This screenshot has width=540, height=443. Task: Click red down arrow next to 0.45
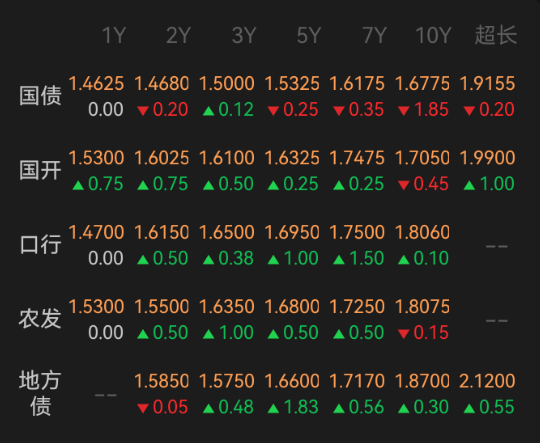404,185
